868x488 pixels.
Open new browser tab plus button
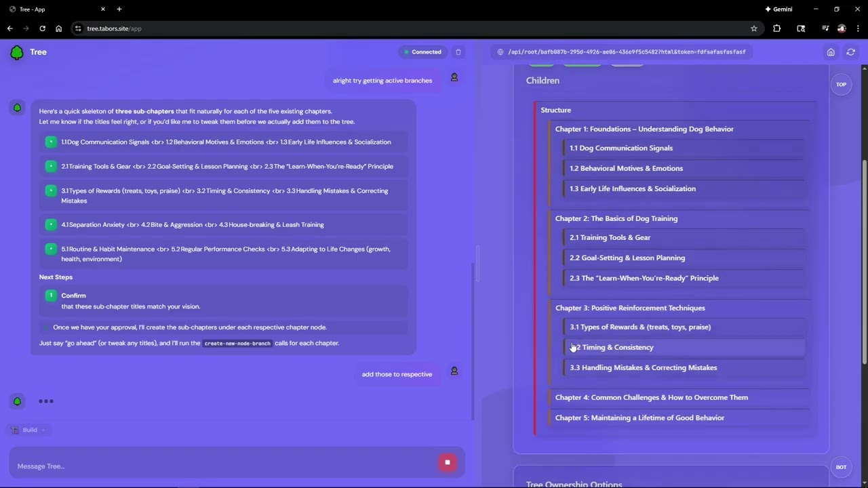(119, 9)
